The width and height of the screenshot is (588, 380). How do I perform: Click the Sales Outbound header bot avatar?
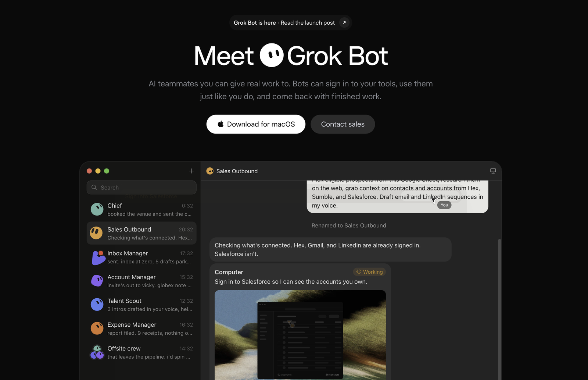(x=210, y=171)
